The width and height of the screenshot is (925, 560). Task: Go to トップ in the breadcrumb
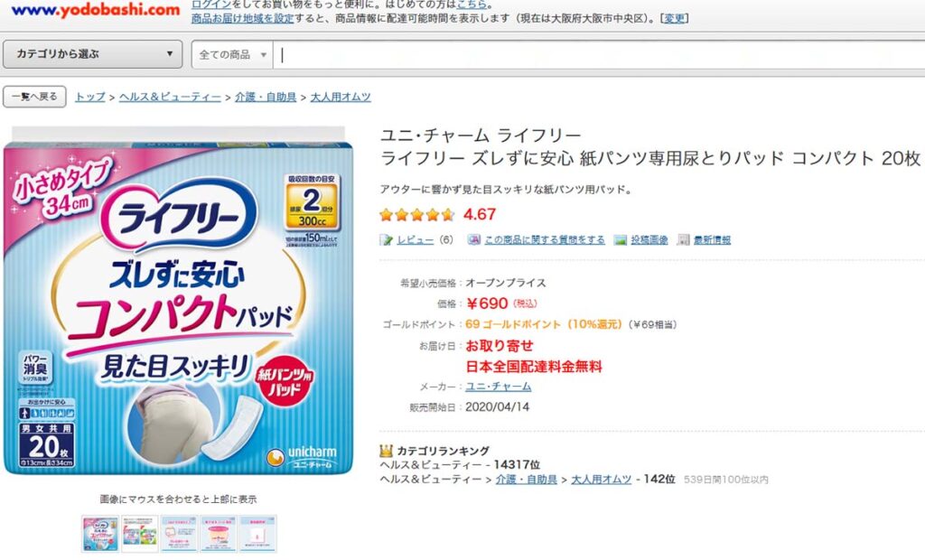pos(89,97)
